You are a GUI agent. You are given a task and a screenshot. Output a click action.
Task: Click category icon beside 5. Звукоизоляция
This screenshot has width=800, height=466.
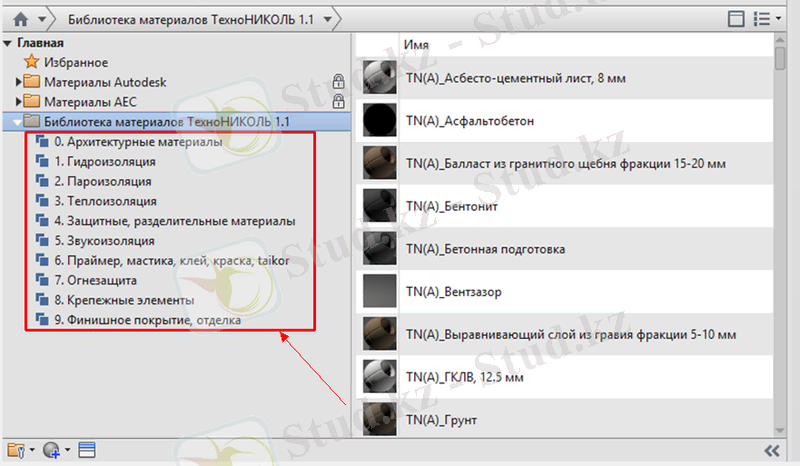pos(42,240)
